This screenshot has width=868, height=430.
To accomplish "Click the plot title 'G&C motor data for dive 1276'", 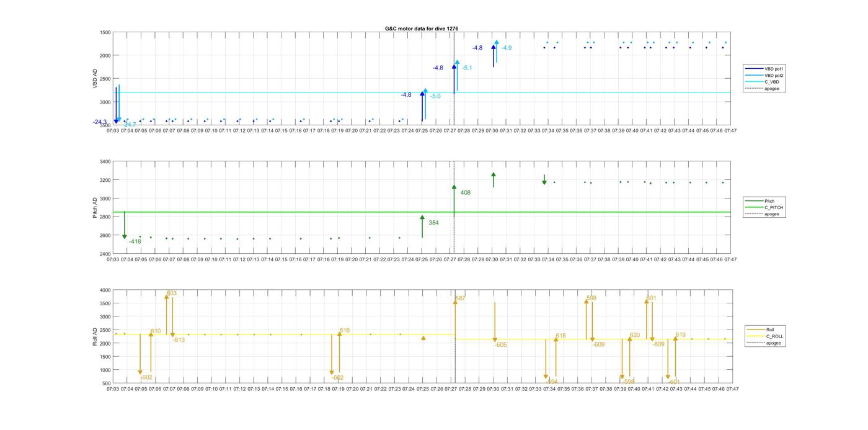I will (x=422, y=29).
